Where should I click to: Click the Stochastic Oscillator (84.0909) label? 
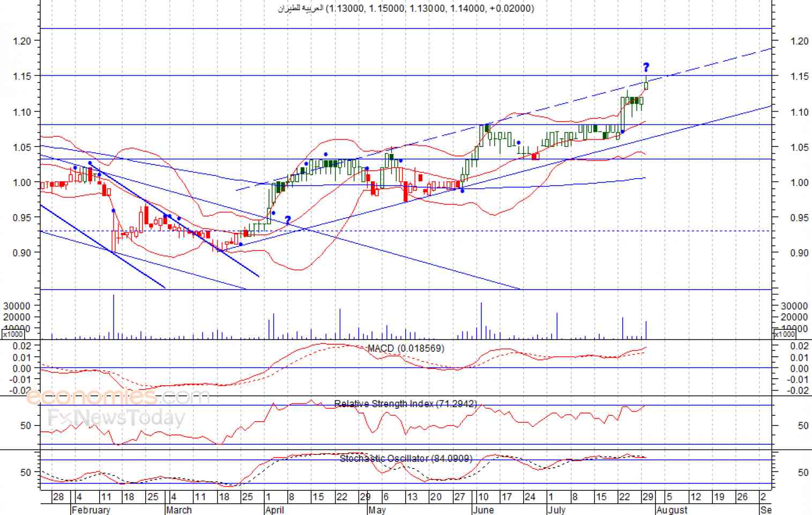coord(406,459)
